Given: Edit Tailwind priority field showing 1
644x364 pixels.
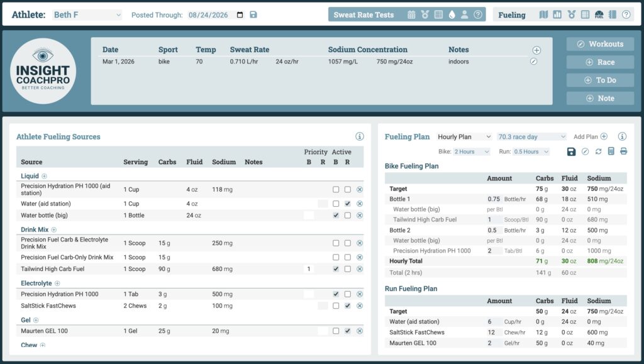Looking at the screenshot, I should pyautogui.click(x=309, y=269).
